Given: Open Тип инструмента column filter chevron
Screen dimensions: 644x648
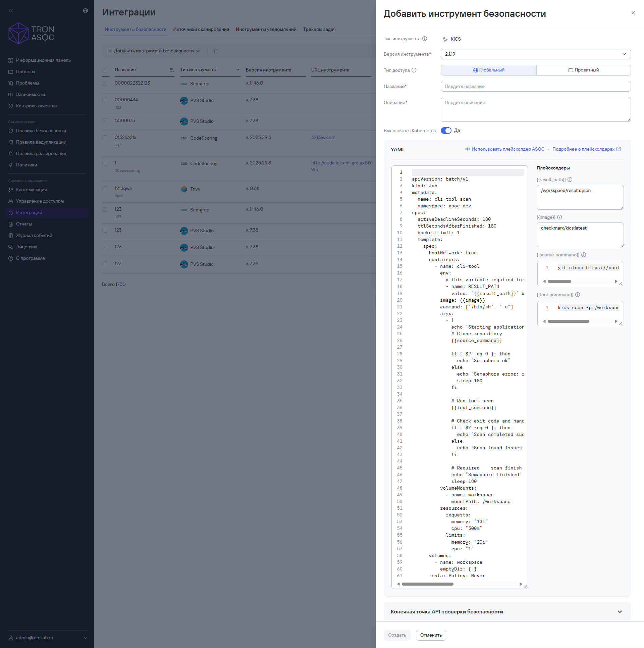Looking at the screenshot, I should click(238, 70).
